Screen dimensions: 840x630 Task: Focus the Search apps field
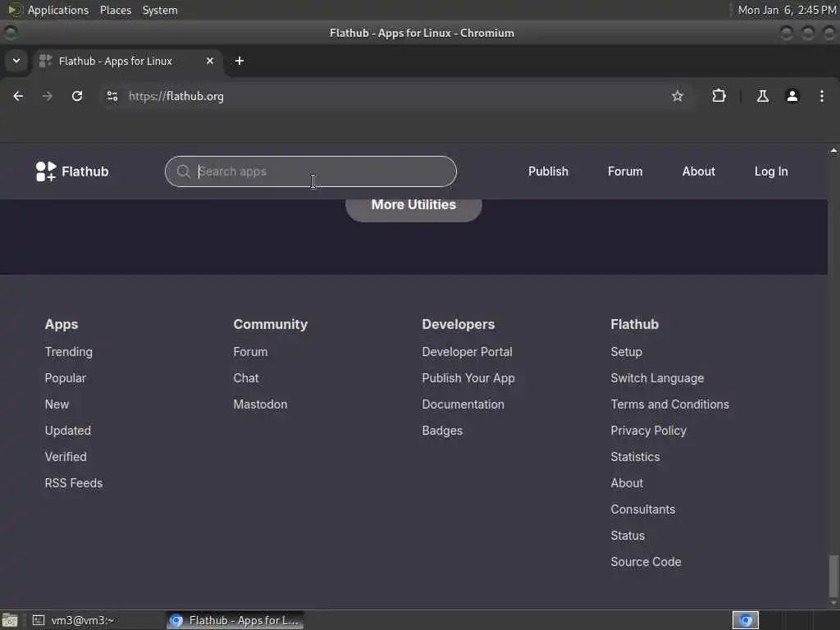tap(311, 171)
